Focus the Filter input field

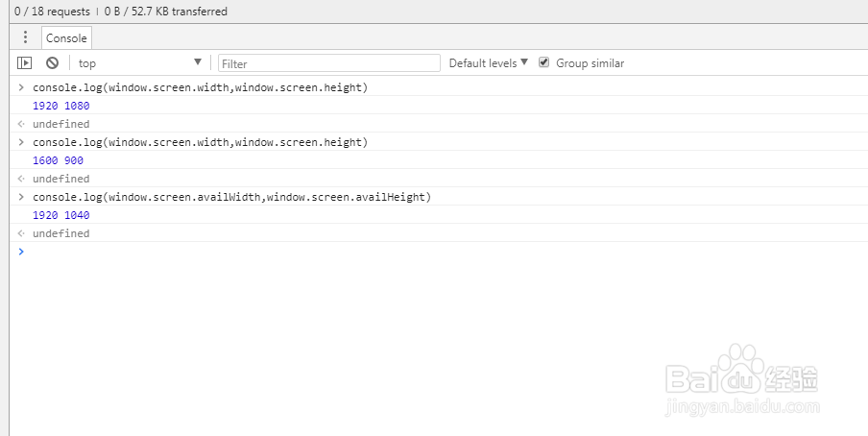click(329, 63)
